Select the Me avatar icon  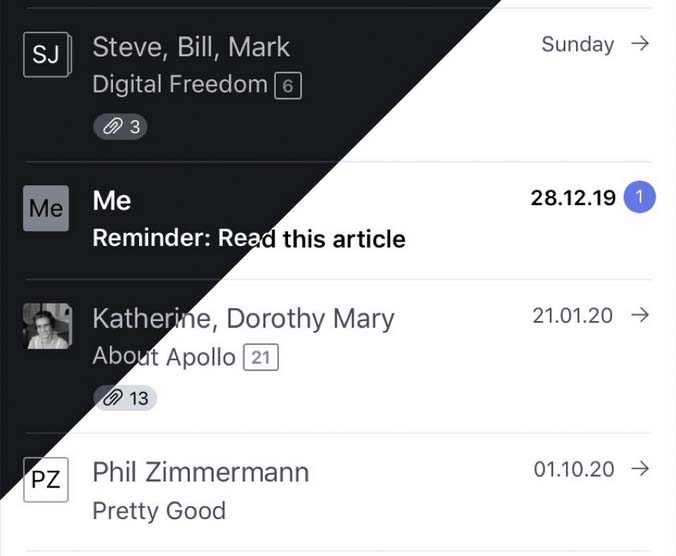(46, 208)
